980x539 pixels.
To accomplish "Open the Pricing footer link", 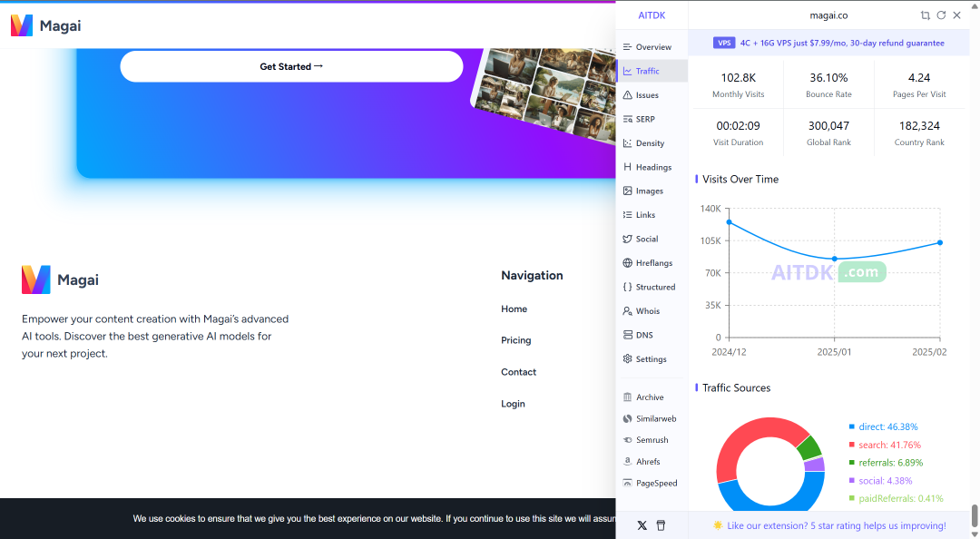I will (515, 340).
